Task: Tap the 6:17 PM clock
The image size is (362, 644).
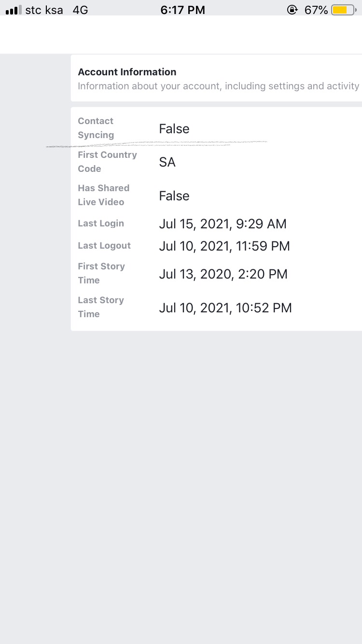Action: [x=182, y=10]
